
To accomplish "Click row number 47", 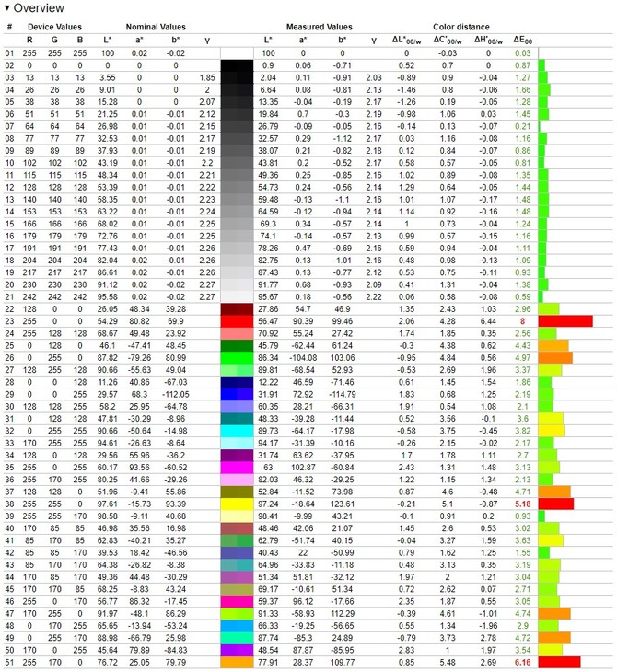I will [9, 614].
